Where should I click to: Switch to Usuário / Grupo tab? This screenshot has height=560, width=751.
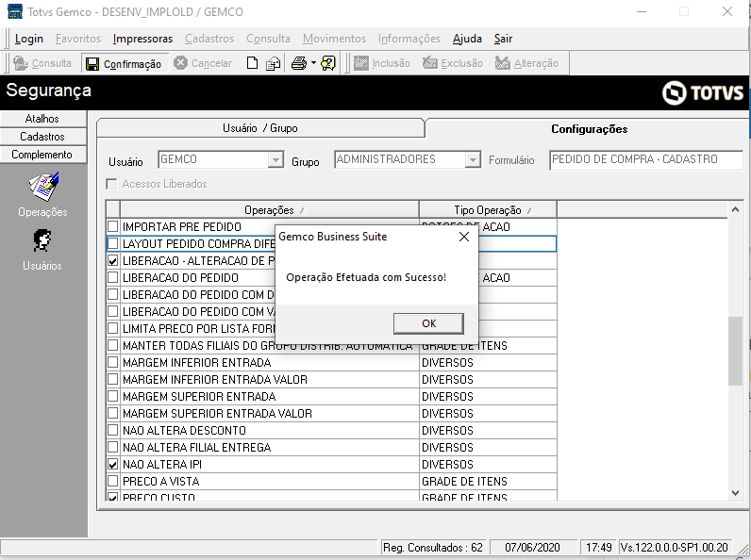(x=260, y=128)
